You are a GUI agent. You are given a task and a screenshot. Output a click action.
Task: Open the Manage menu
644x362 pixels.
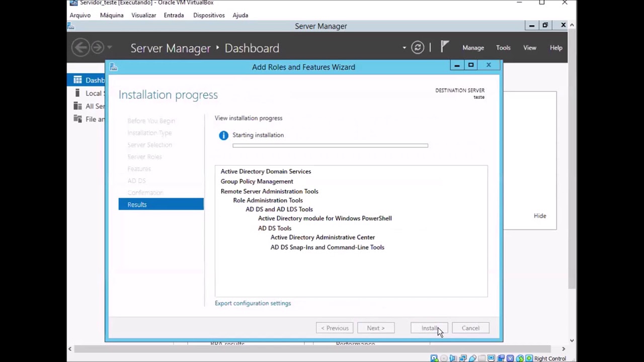point(473,48)
